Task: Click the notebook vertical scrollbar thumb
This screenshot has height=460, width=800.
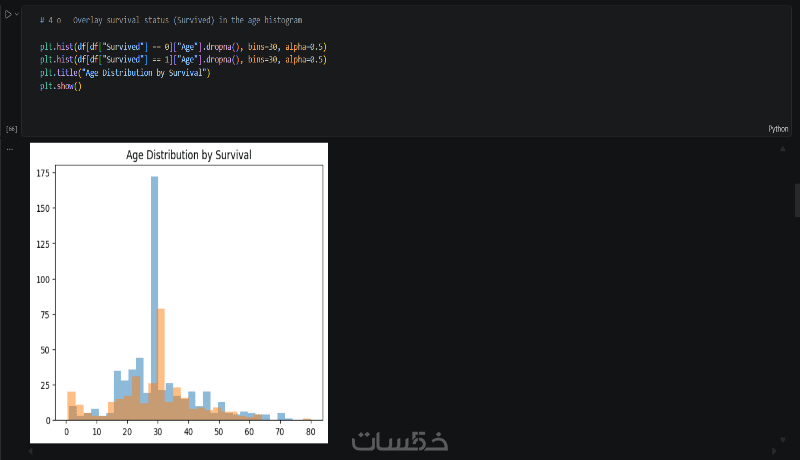Action: (797, 200)
